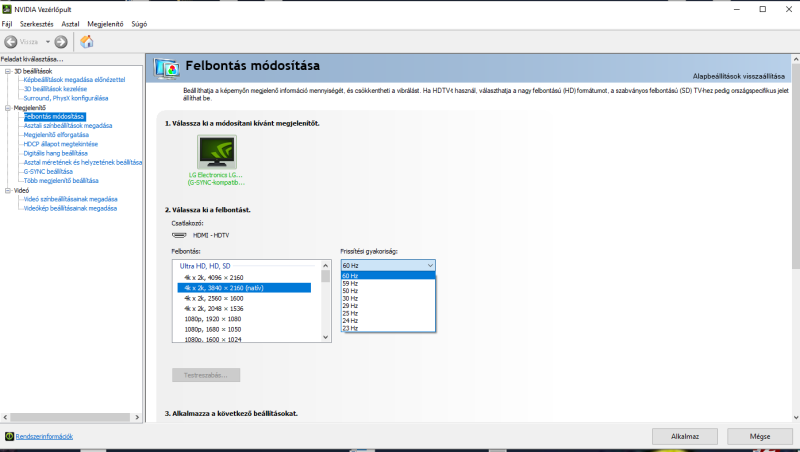Click the Alkalmaz button
800x452 pixels.
(x=685, y=437)
